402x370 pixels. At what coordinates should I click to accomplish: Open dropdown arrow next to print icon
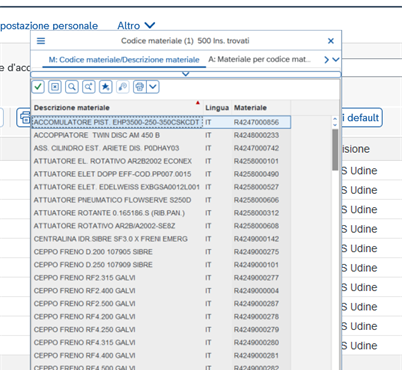click(x=153, y=87)
